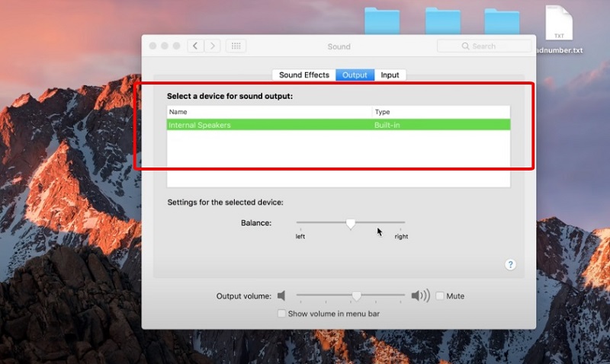Click the back navigation arrow
Image resolution: width=610 pixels, height=364 pixels.
point(196,46)
